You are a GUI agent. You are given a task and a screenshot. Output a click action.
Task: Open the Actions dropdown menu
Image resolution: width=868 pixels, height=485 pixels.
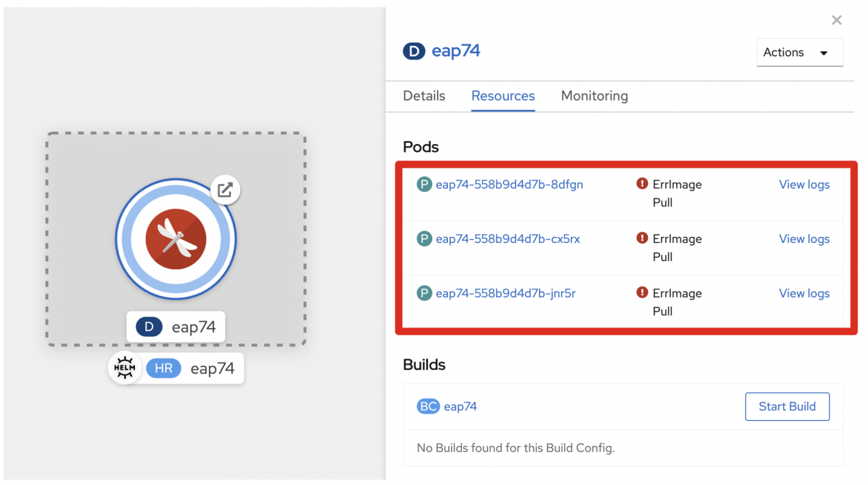coord(799,52)
